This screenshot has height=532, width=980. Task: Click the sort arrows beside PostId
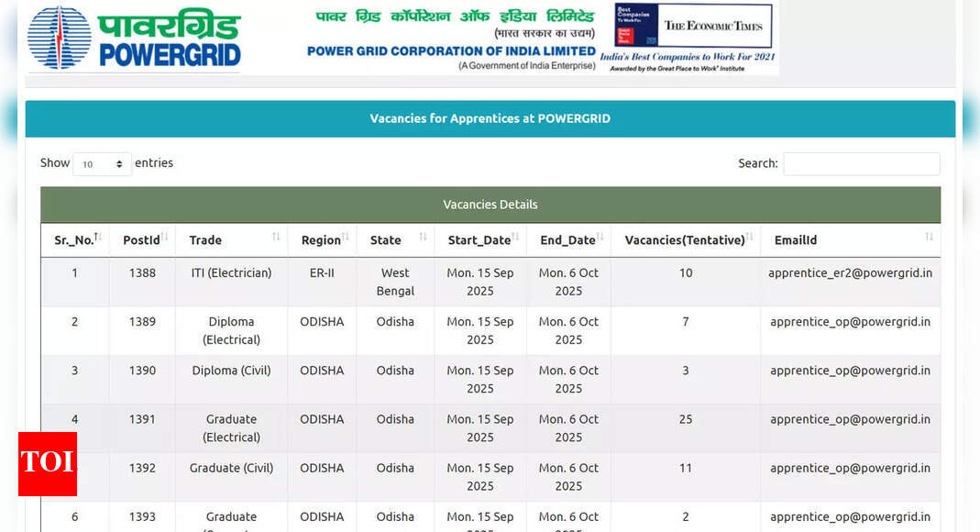pyautogui.click(x=164, y=237)
